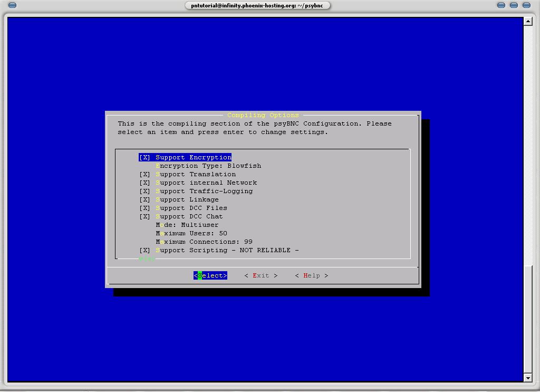Screen dimensions: 540x392
Task: Disable Support Scripting - NOT RELIABLE checkbox
Action: (144, 250)
